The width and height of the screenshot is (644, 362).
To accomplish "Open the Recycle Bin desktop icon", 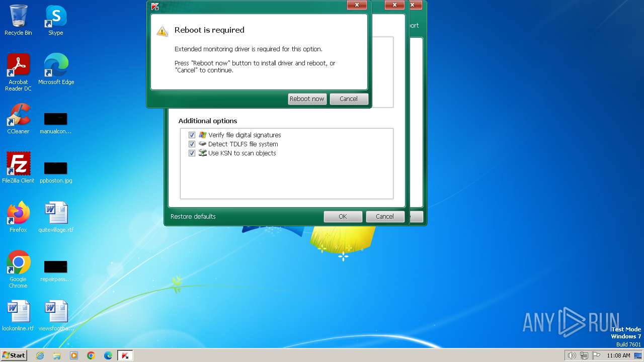I will 18,20.
